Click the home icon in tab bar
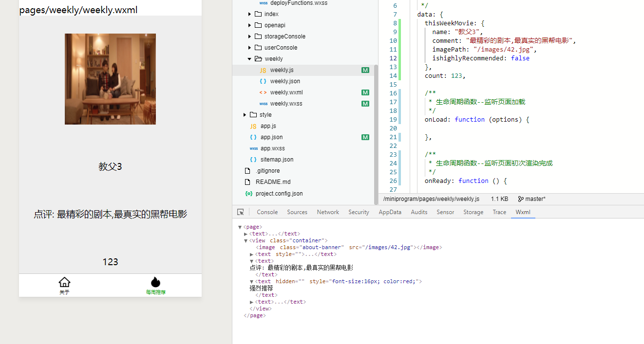 click(x=64, y=282)
